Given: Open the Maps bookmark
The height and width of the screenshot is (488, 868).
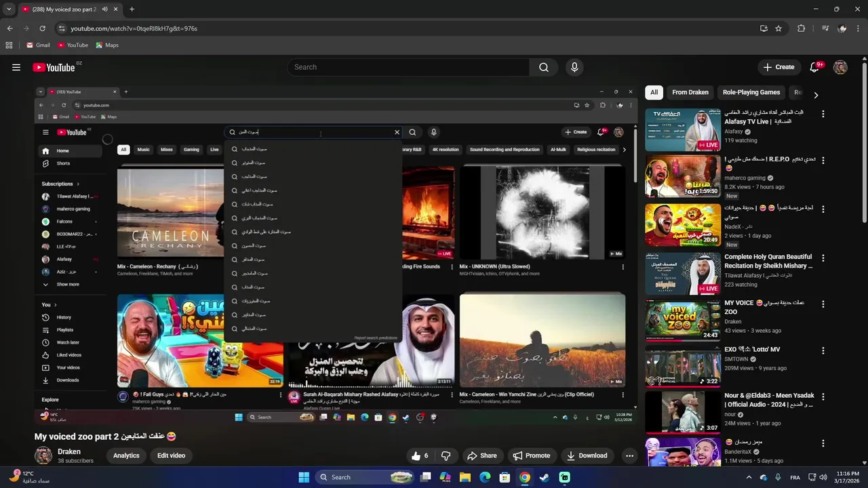Looking at the screenshot, I should pos(107,45).
